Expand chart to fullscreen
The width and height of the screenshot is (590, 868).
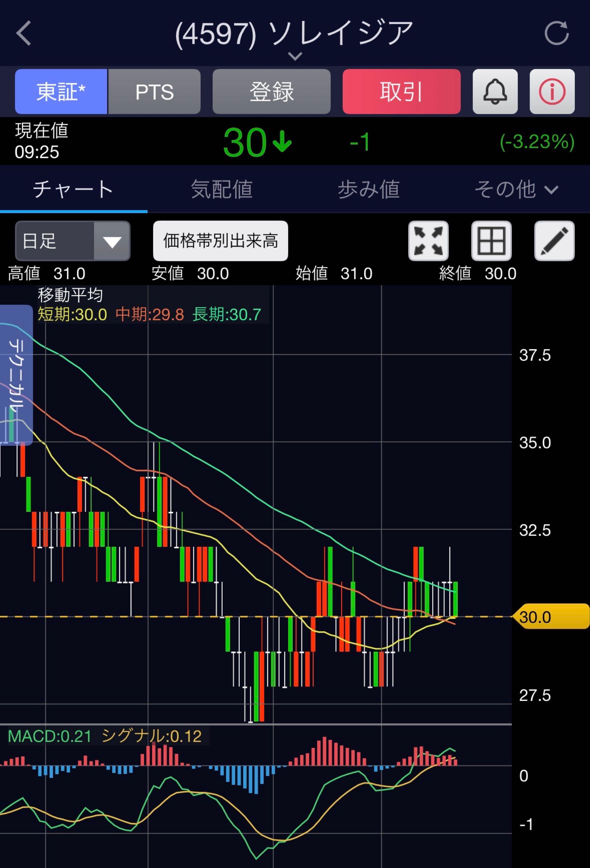(428, 241)
